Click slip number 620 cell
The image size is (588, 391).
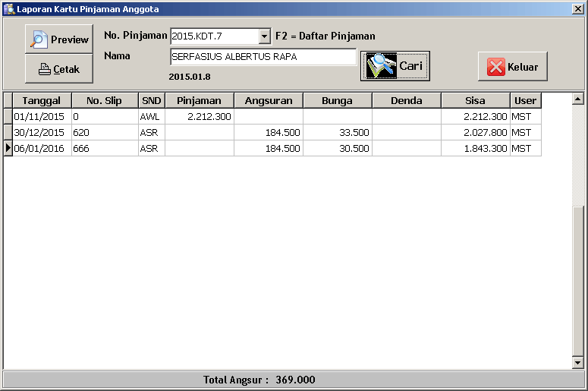105,132
